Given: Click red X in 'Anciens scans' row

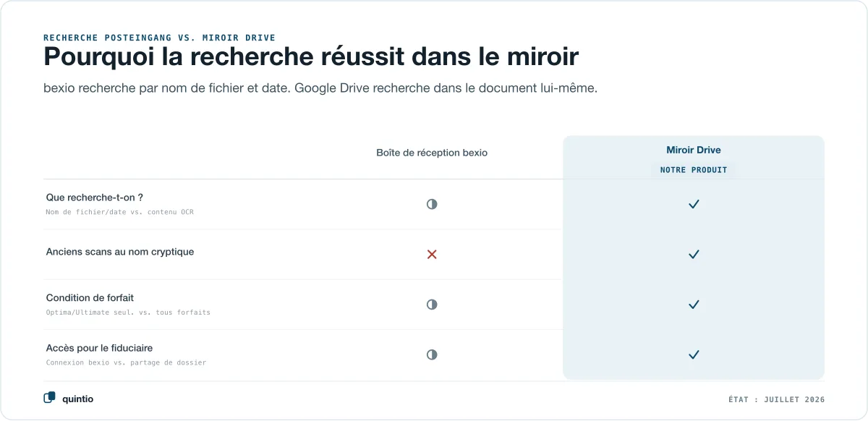Looking at the screenshot, I should pos(432,255).
